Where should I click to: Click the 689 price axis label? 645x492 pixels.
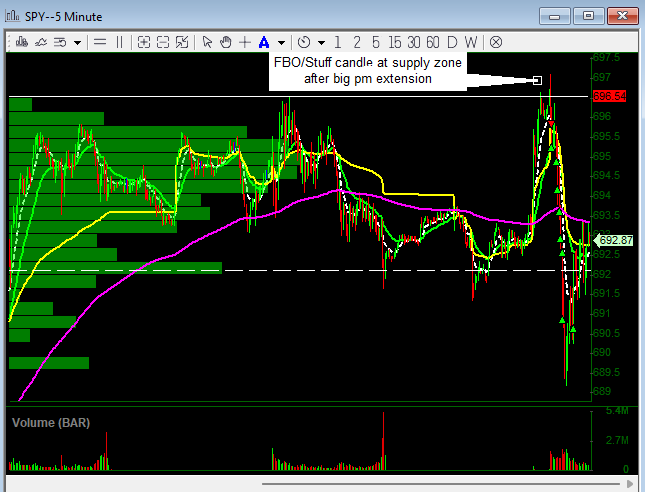click(x=602, y=391)
